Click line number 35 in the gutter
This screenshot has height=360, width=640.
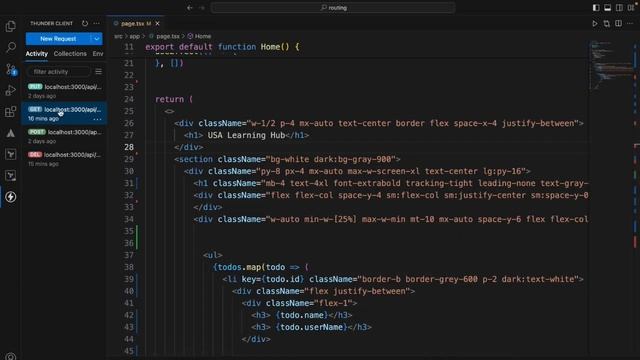coord(129,231)
